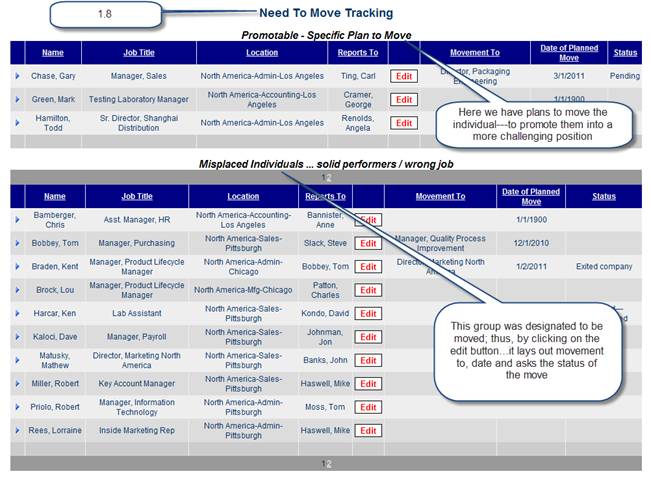This screenshot has height=478, width=651.
Task: Select the 'Pending' status cell
Action: (624, 76)
